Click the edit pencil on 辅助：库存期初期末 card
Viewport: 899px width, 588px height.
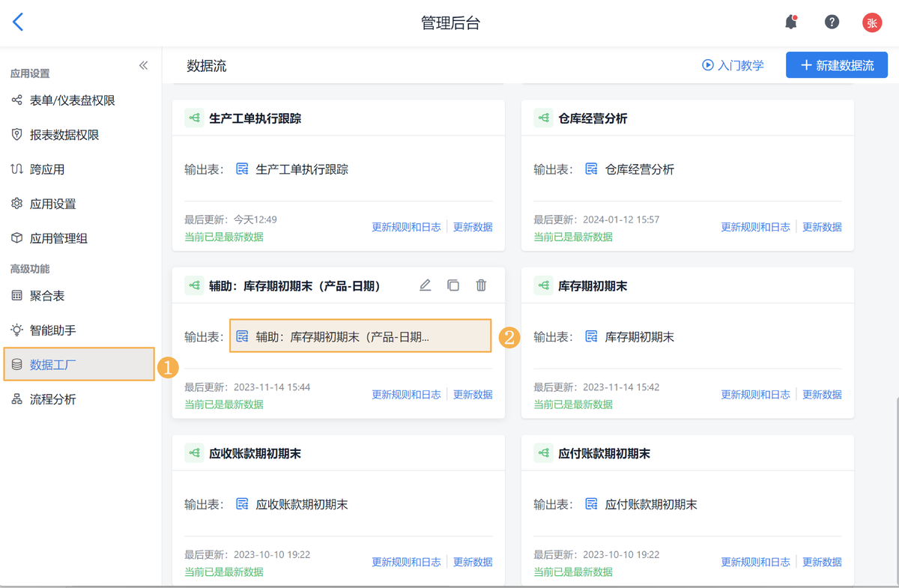425,285
